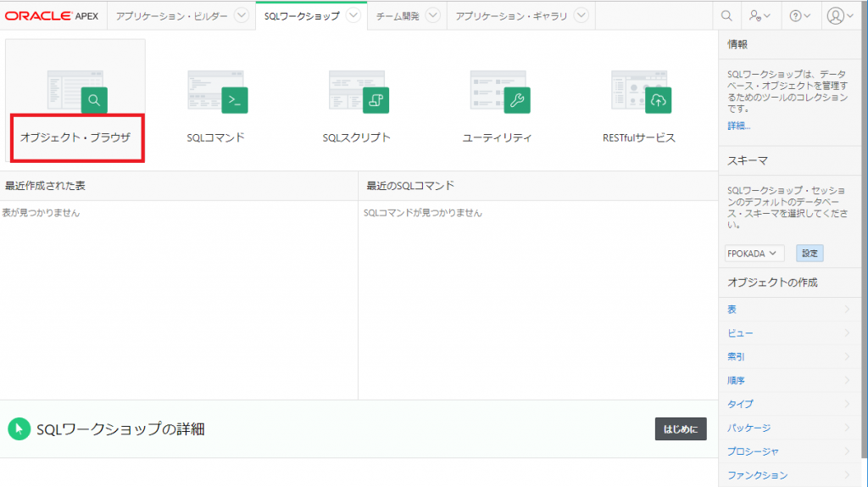The width and height of the screenshot is (868, 487).
Task: Click chevron arrow on 表 row
Action: pos(847,309)
